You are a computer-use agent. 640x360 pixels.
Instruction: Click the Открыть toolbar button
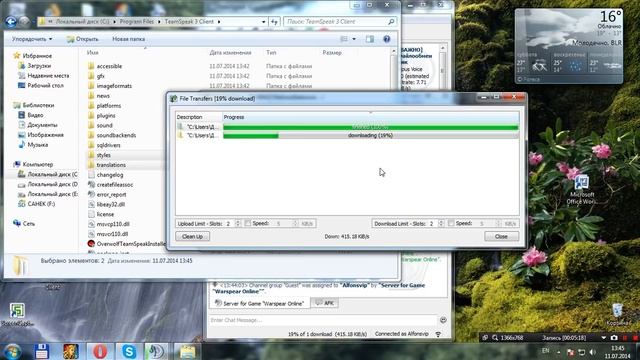[x=83, y=39]
